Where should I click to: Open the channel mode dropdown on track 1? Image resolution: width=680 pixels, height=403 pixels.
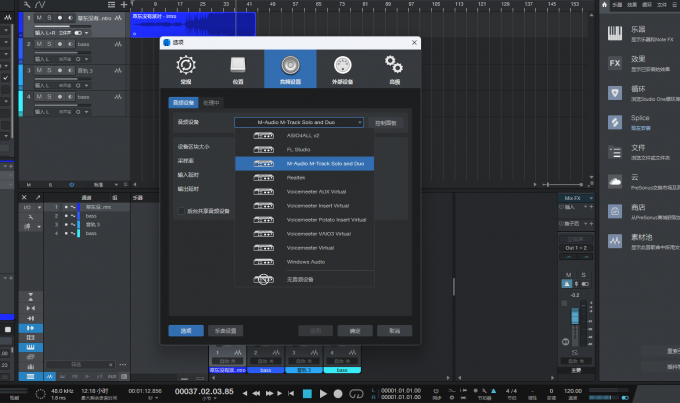[x=87, y=33]
